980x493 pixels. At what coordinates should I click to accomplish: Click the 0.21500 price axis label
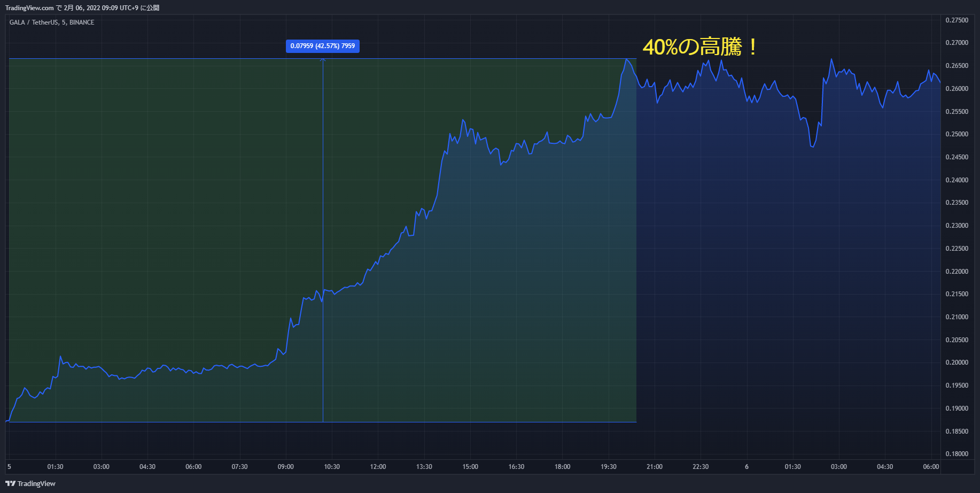(956, 294)
